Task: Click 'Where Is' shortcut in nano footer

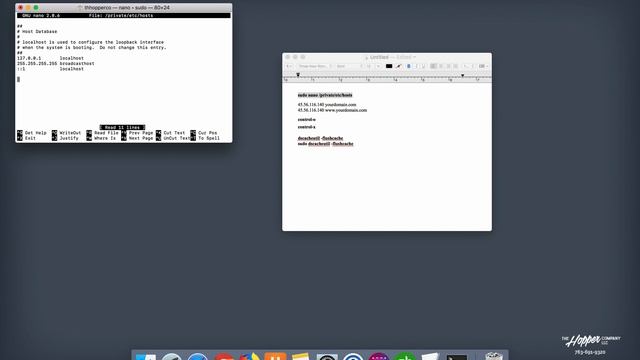Action: 101,138
